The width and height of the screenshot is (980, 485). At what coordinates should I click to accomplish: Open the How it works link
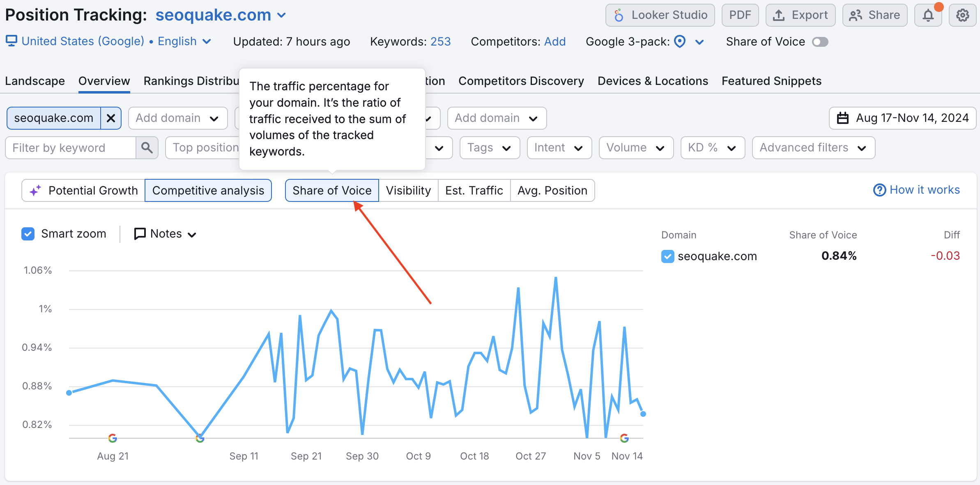917,190
